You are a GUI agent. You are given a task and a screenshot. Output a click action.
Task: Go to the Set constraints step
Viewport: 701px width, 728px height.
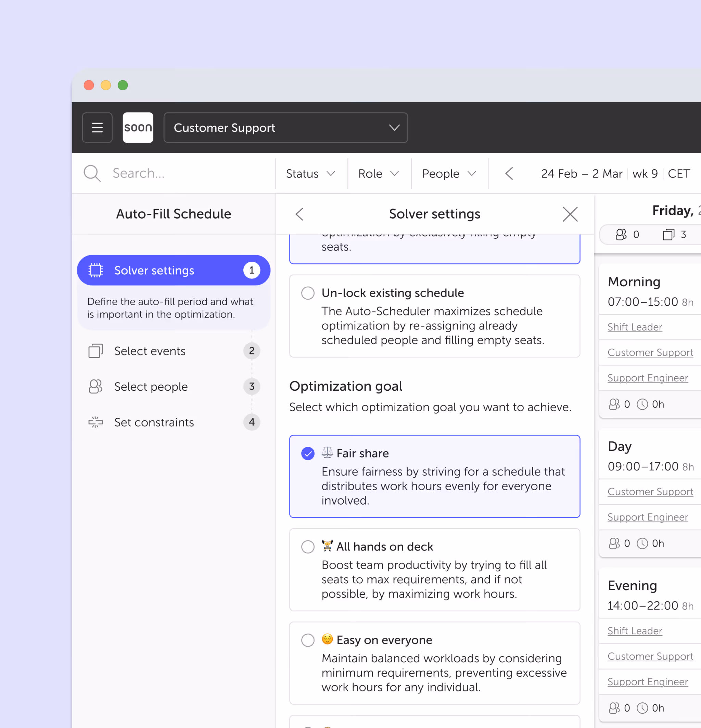tap(154, 422)
